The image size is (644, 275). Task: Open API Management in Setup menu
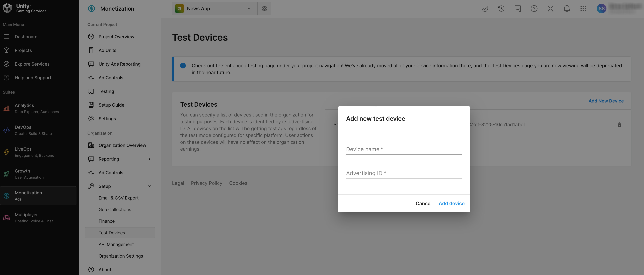pyautogui.click(x=116, y=244)
